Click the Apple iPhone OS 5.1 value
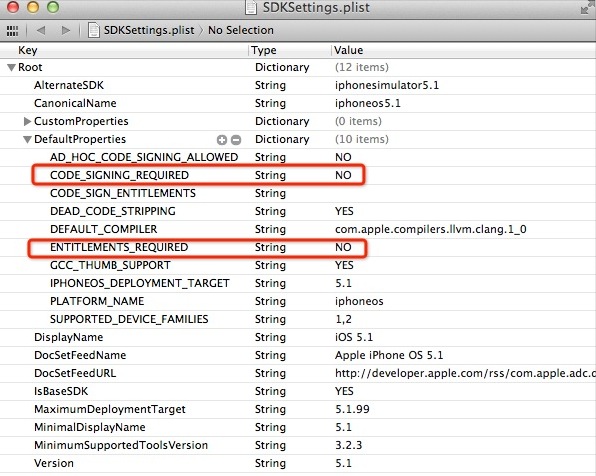The height and width of the screenshot is (476, 596). tap(389, 355)
